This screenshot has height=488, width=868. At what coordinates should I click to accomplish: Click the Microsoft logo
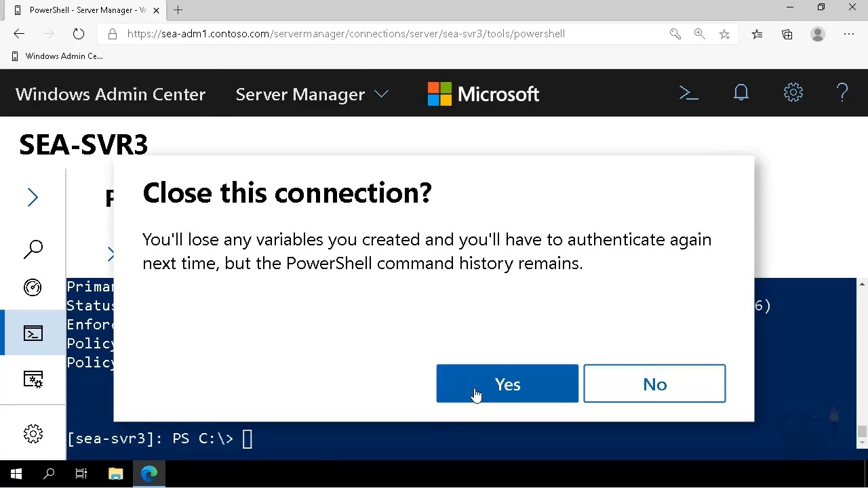point(484,94)
